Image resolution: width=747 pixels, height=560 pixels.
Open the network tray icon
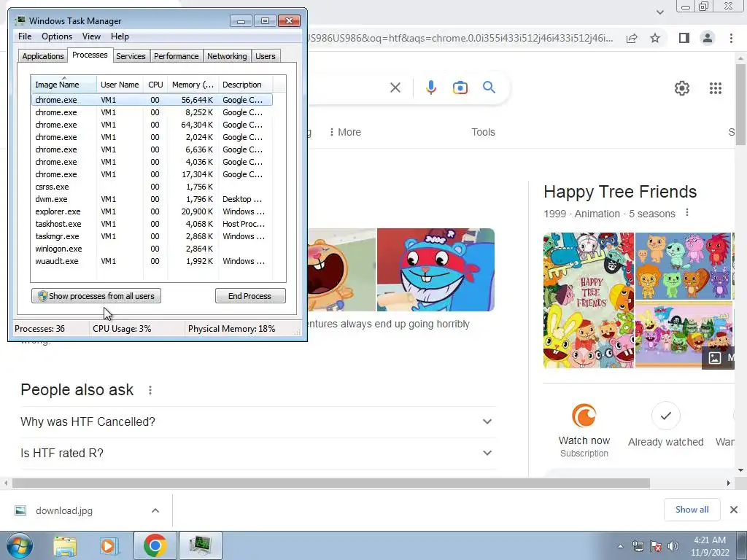coord(638,546)
